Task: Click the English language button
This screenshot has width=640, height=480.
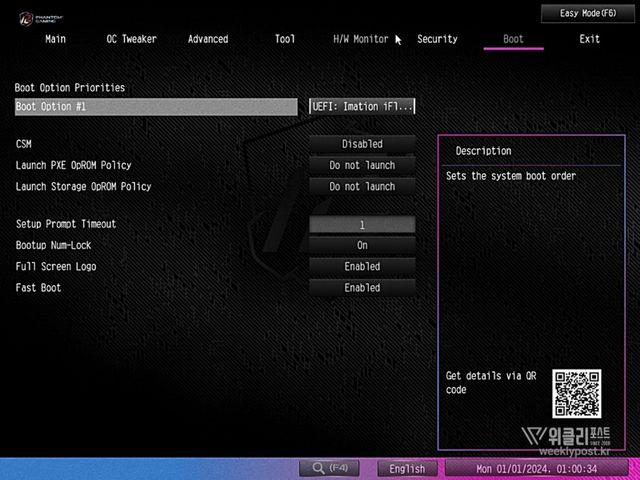Action: 407,468
